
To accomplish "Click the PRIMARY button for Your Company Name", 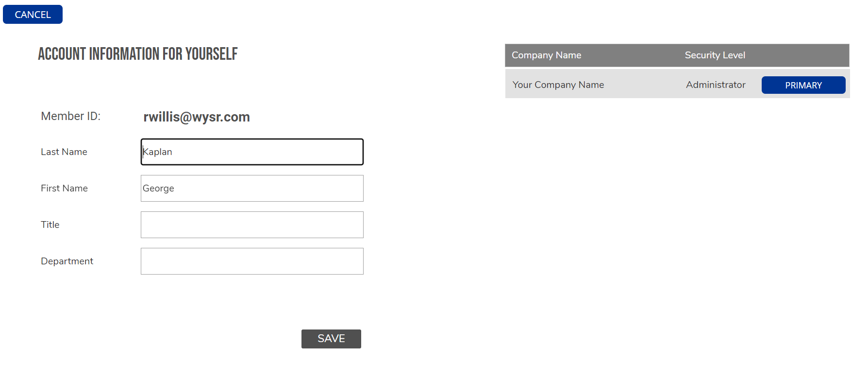I will (803, 85).
